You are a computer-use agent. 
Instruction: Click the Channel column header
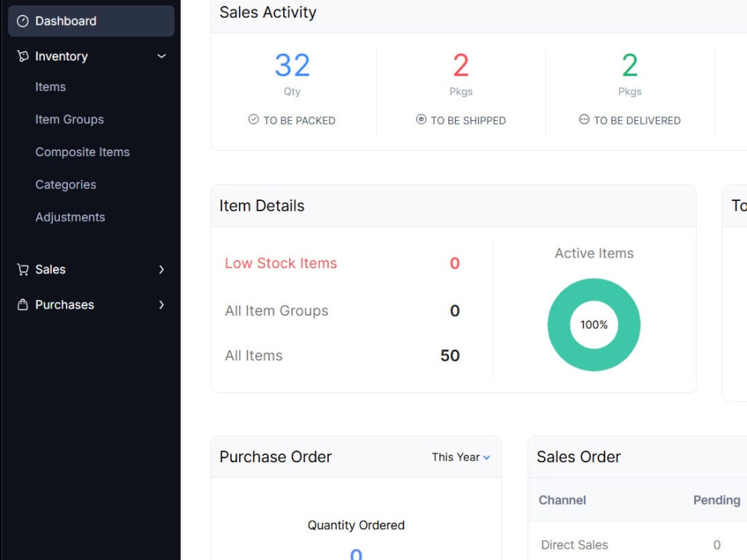click(x=562, y=500)
